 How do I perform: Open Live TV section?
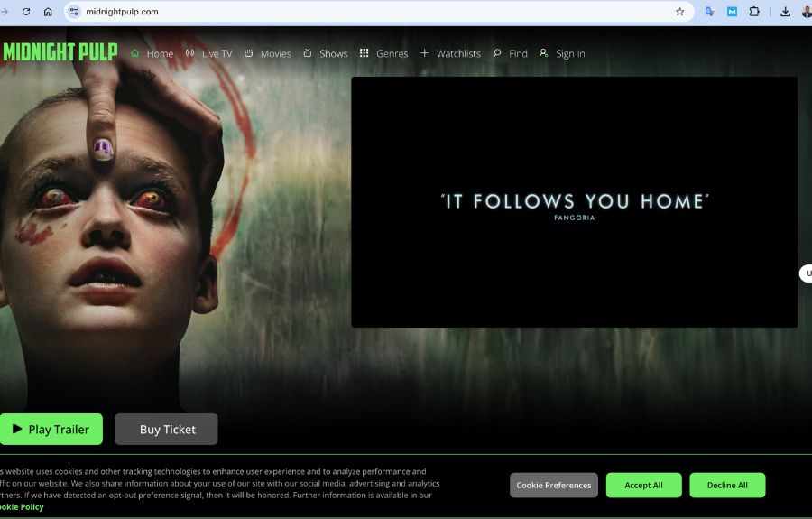[x=217, y=53]
